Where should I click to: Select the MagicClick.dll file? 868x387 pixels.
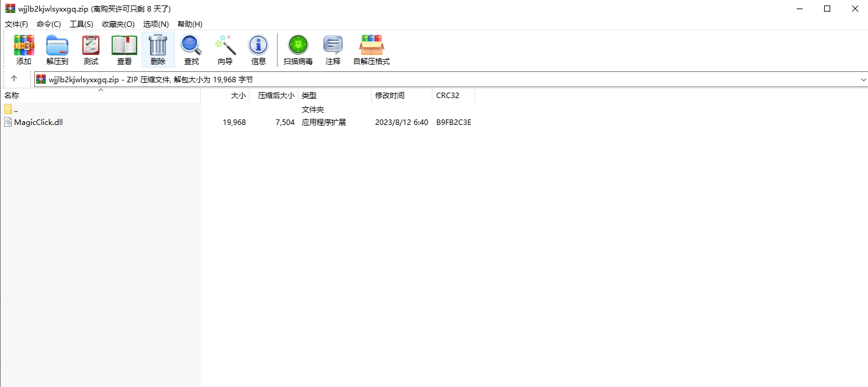click(x=38, y=122)
